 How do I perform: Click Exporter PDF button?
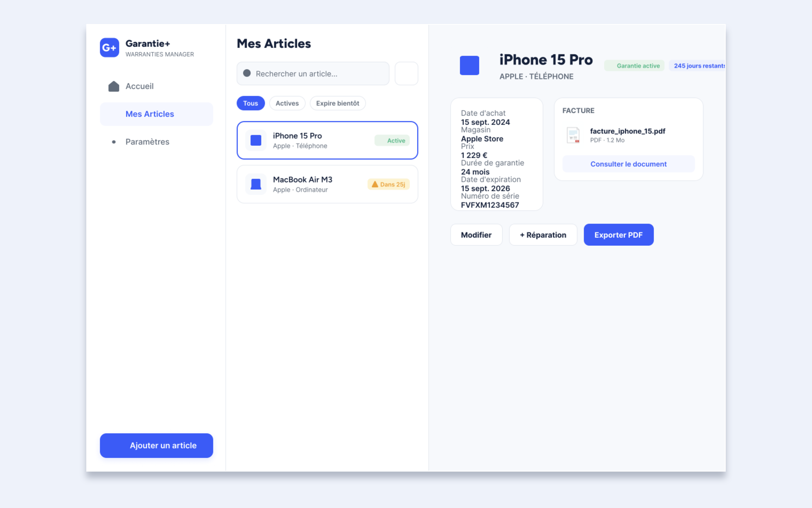tap(618, 235)
